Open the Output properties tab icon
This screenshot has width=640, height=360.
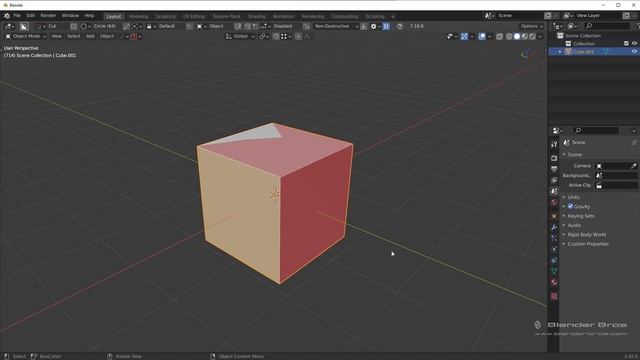pyautogui.click(x=554, y=169)
